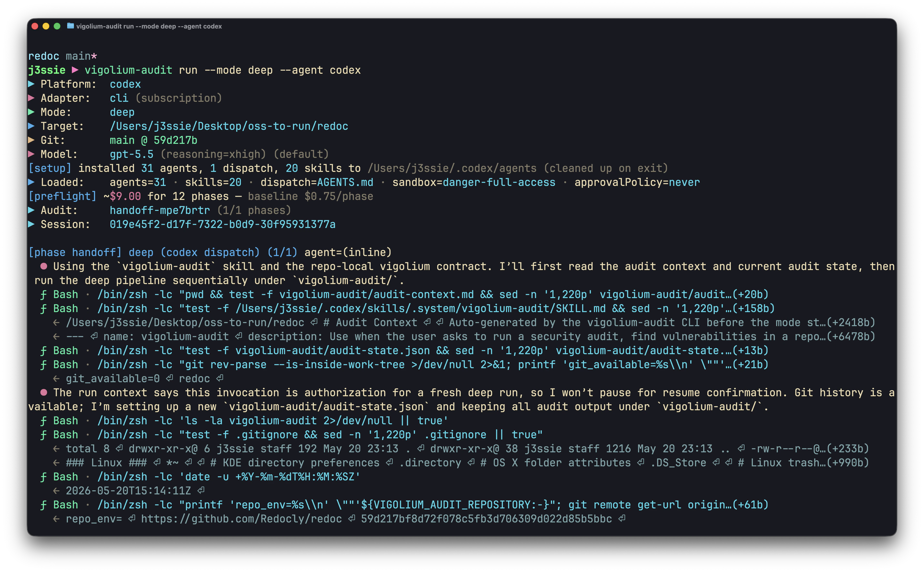924x572 pixels.
Task: Click the ƒ icon on the 'pwd && test -f' Bash line
Action: pos(44,294)
